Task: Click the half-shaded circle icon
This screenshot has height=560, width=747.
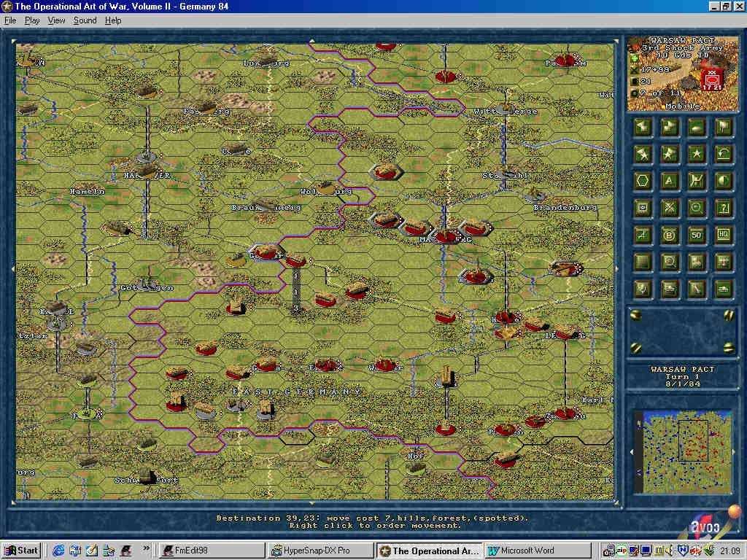Action: (724, 181)
